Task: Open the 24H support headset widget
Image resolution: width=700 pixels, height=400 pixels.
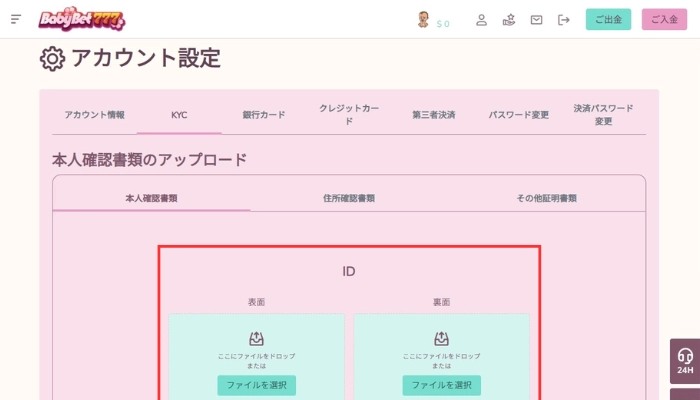Action: point(685,361)
